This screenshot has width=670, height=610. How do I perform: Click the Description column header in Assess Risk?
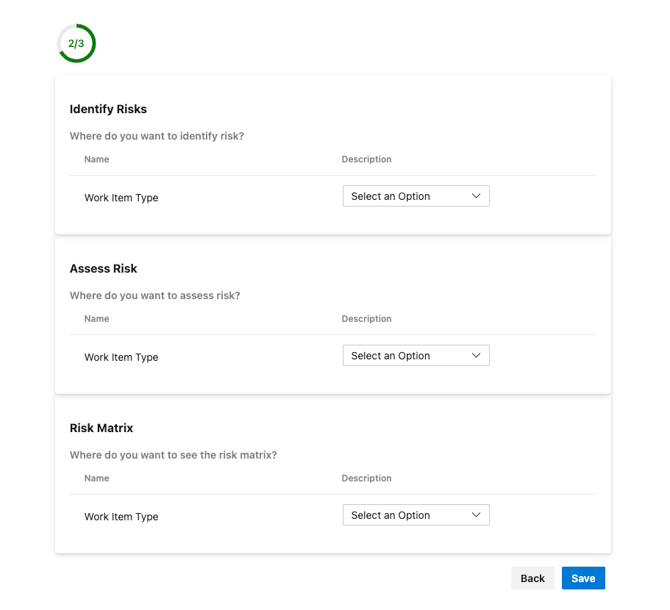pos(366,319)
